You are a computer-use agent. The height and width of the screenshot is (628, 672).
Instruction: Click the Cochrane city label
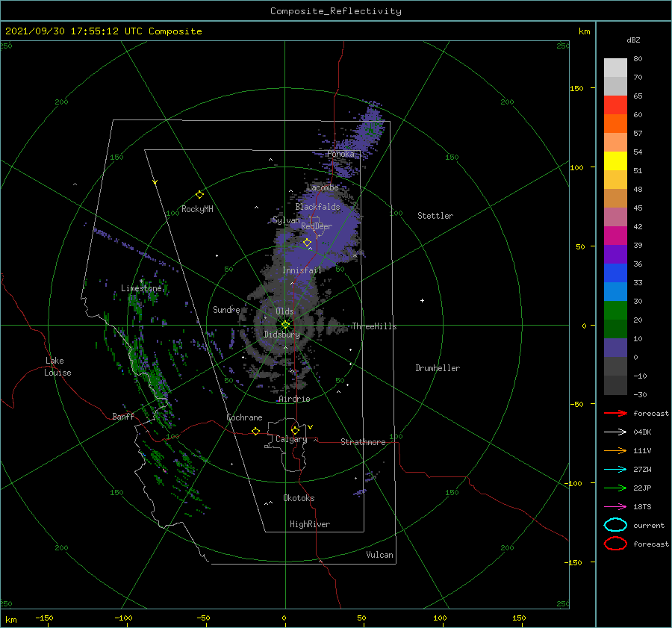(244, 417)
